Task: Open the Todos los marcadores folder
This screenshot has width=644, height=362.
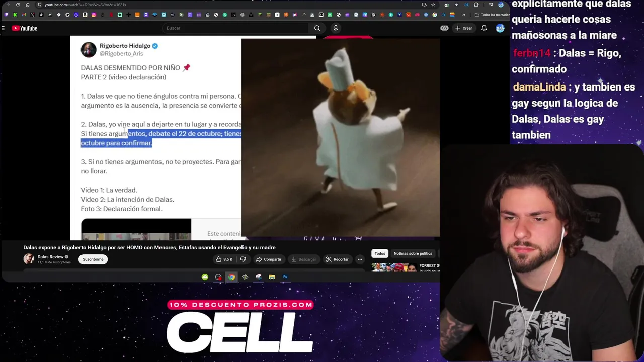Action: [x=492, y=15]
